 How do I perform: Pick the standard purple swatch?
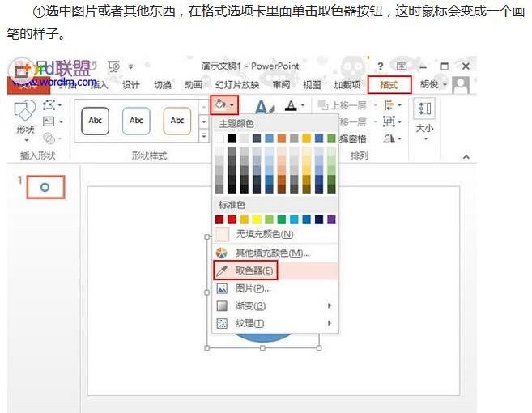331,219
